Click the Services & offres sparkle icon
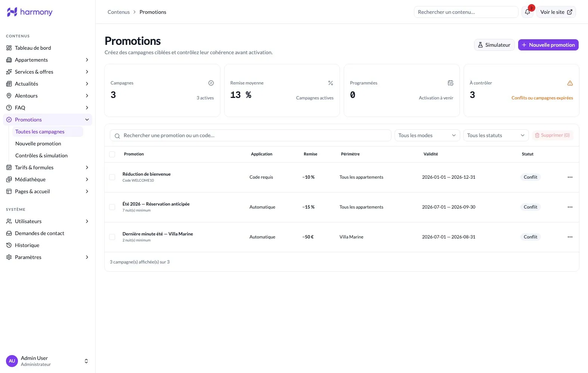 tap(9, 72)
